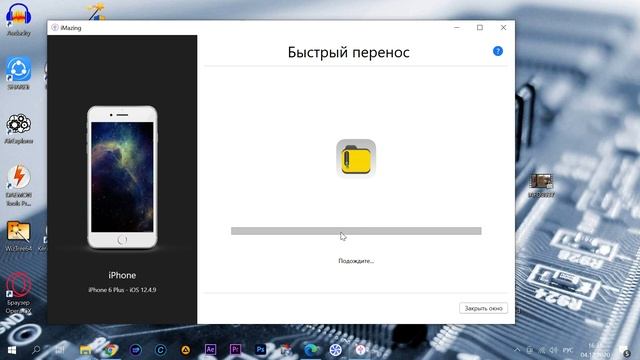Viewport: 640px width, 360px height.
Task: Open Premiere Pro from the taskbar
Action: (x=235, y=350)
